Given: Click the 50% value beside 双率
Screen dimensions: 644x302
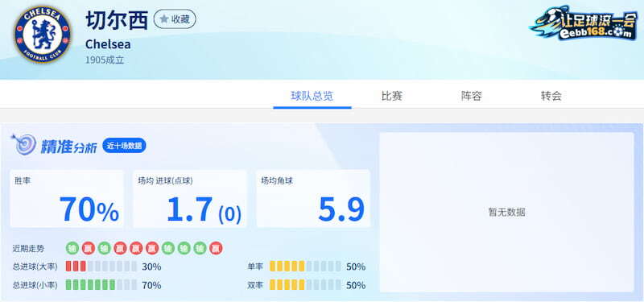Looking at the screenshot, I should click(356, 285).
